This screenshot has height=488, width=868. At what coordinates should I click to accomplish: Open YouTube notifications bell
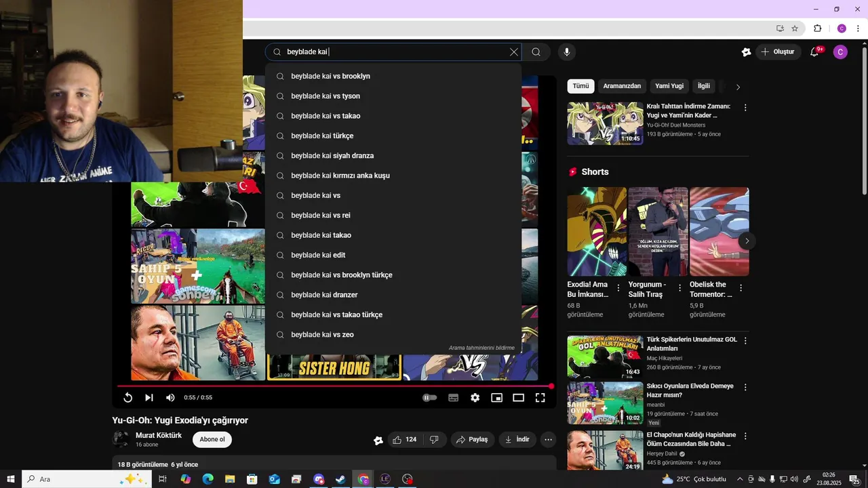click(x=816, y=52)
